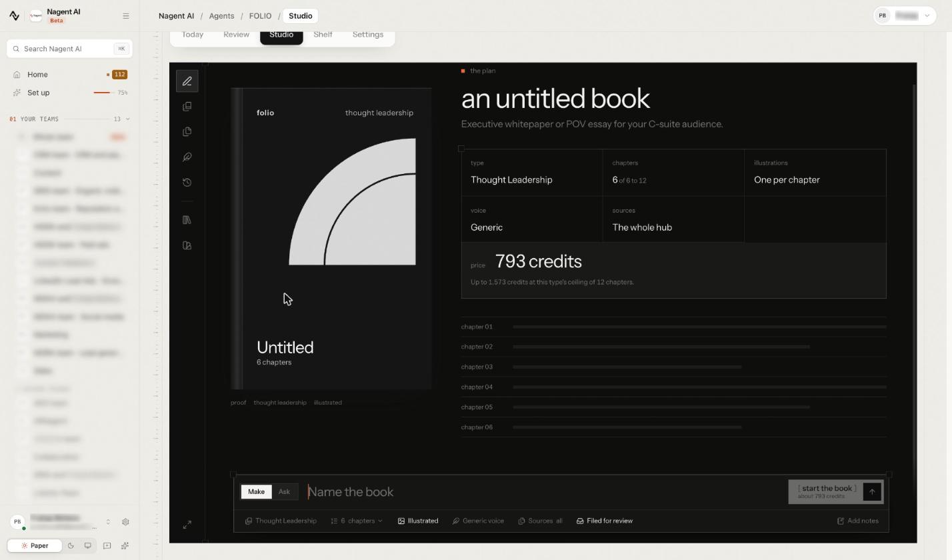Open the Sources all selector
Image resolution: width=952 pixels, height=560 pixels.
[540, 521]
